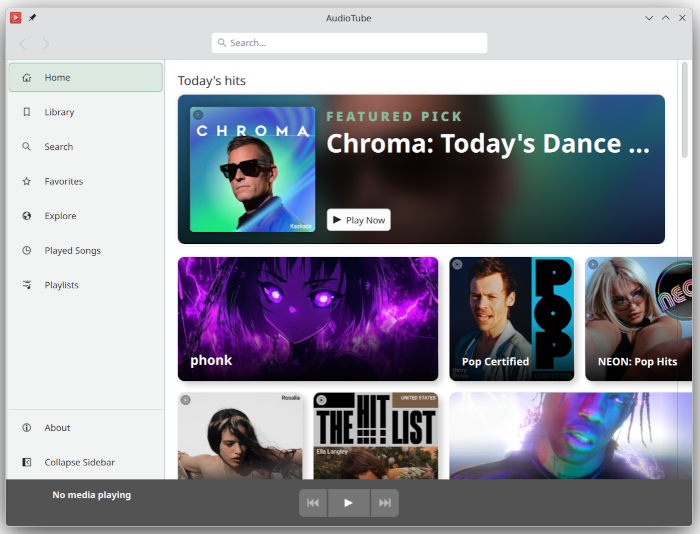Viewport: 700px width, 534px height.
Task: Click the Playlists list icon
Action: [x=27, y=285]
